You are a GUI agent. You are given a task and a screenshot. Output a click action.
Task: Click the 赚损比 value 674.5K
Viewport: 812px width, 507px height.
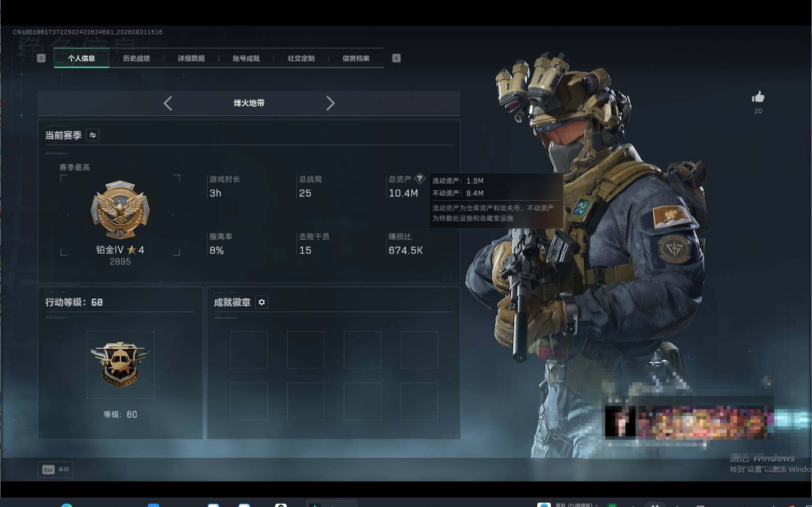(406, 250)
